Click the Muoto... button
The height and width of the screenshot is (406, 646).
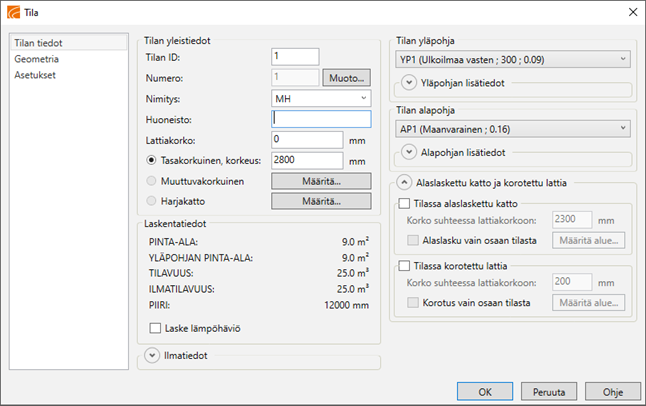click(347, 78)
